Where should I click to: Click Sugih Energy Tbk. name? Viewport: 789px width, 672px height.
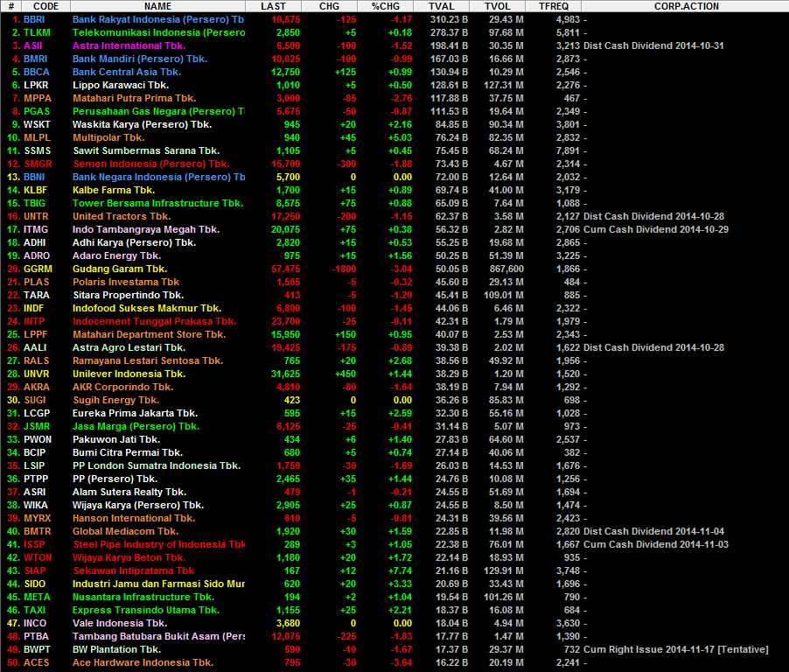click(115, 400)
